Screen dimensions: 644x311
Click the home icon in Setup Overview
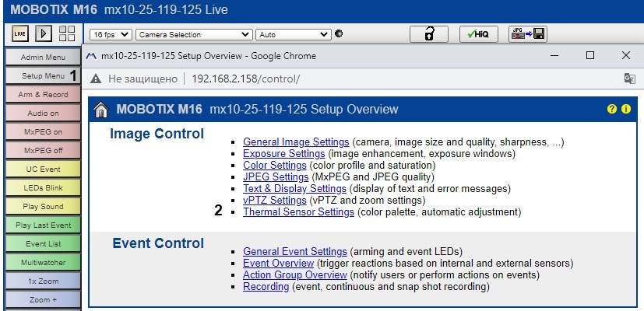101,110
